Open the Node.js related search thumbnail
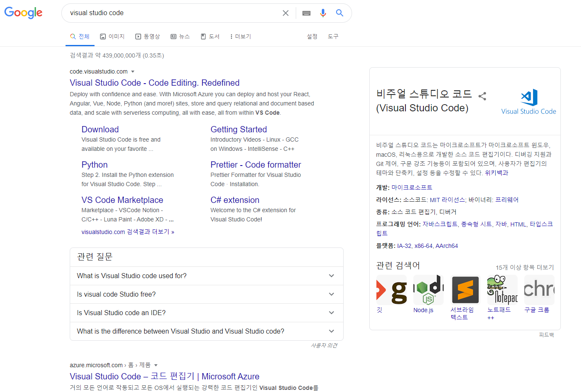 (x=429, y=290)
